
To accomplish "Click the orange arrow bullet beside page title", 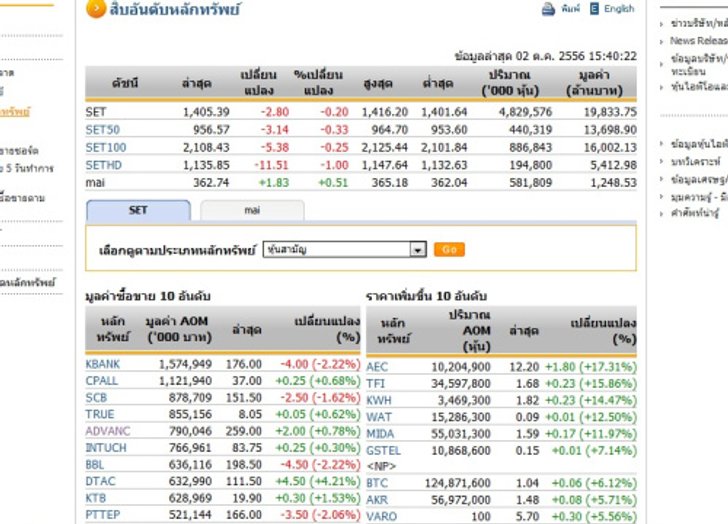I will (96, 9).
